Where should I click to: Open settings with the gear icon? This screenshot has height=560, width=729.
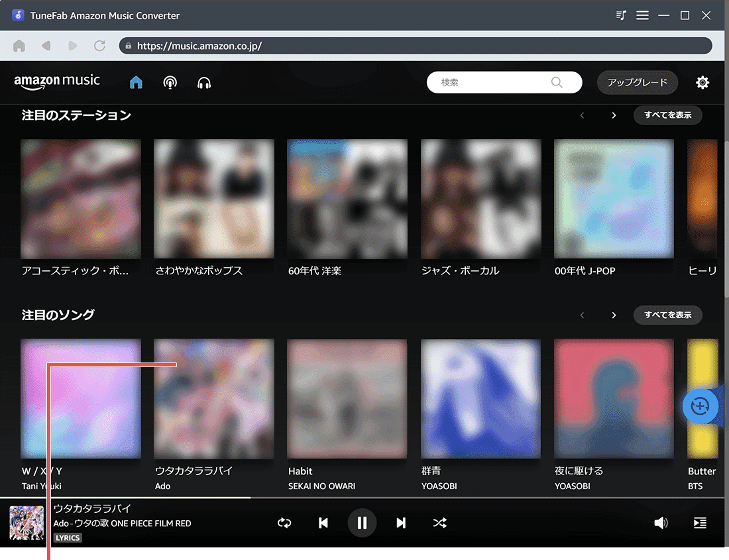(x=702, y=82)
